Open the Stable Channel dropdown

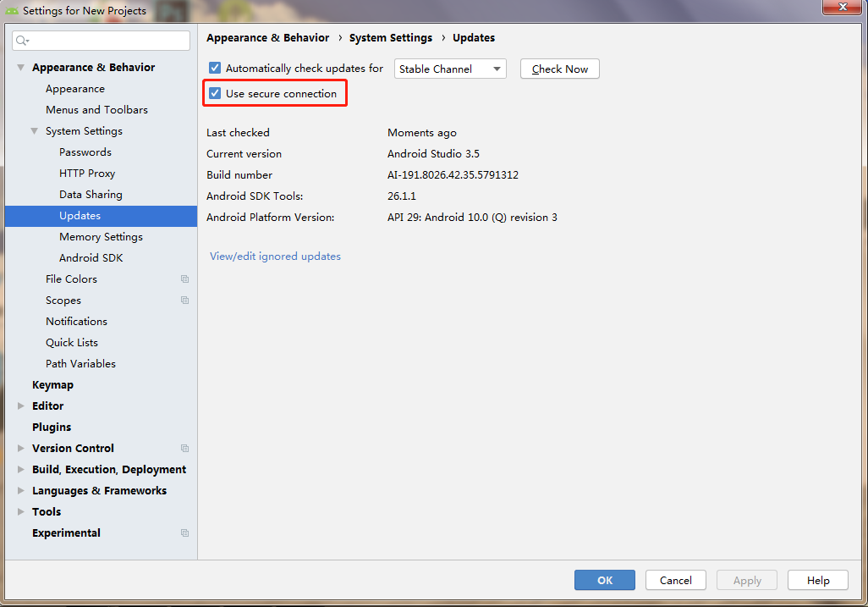pyautogui.click(x=450, y=69)
